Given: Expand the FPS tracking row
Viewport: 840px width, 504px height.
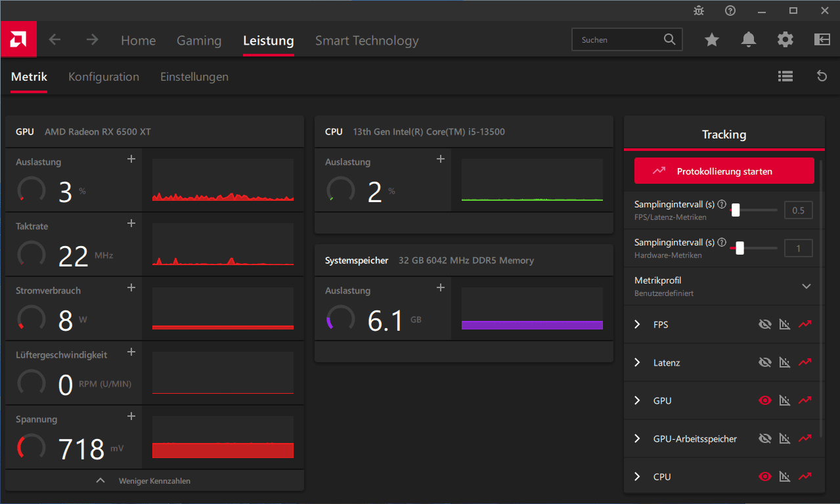Looking at the screenshot, I should point(637,324).
